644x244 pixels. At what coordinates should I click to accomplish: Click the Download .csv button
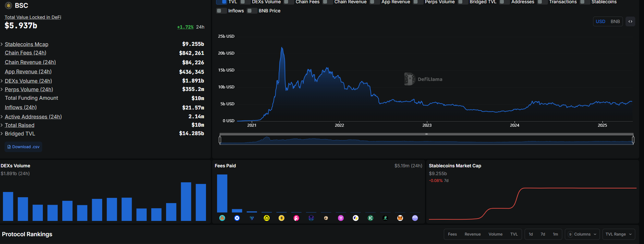23,147
